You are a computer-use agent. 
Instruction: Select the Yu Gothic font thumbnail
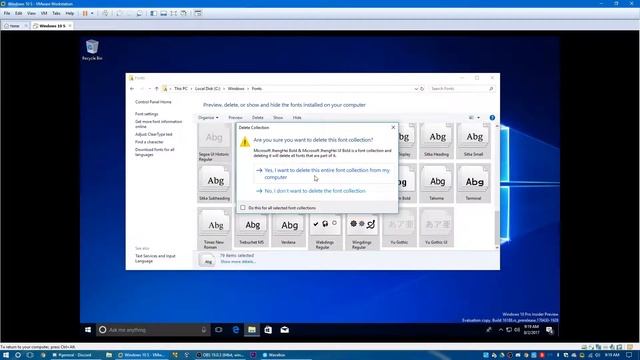[x=399, y=227]
